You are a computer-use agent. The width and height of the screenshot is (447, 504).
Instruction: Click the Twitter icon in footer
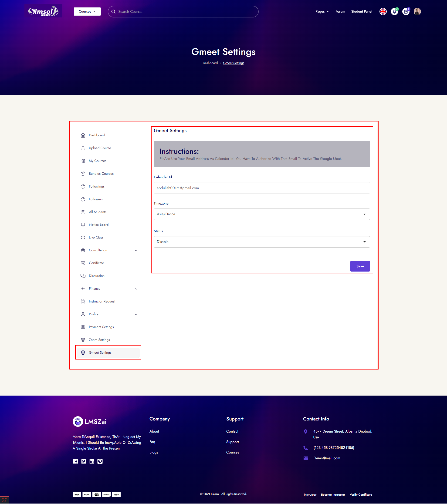(84, 461)
